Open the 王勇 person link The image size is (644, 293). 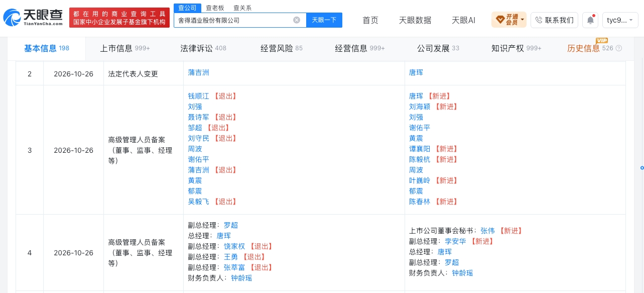[x=231, y=257]
